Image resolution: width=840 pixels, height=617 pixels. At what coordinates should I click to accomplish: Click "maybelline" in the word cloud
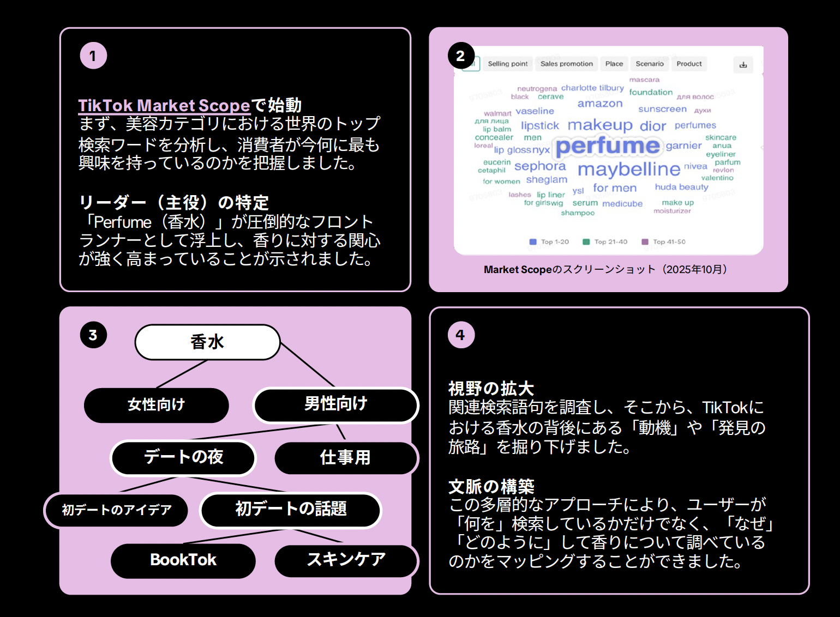tap(629, 170)
